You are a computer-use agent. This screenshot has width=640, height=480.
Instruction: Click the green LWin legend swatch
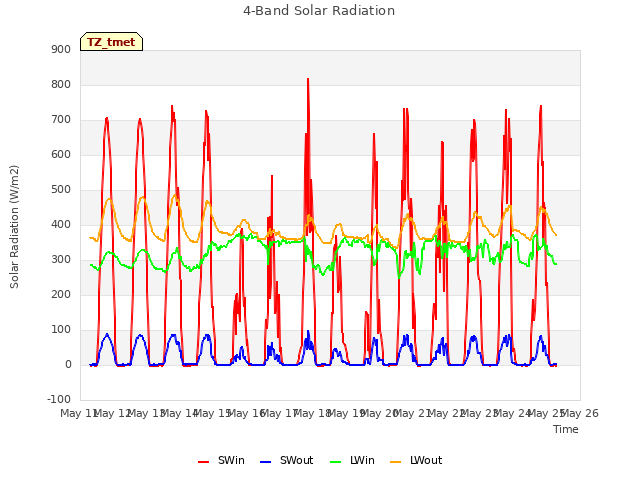click(335, 462)
